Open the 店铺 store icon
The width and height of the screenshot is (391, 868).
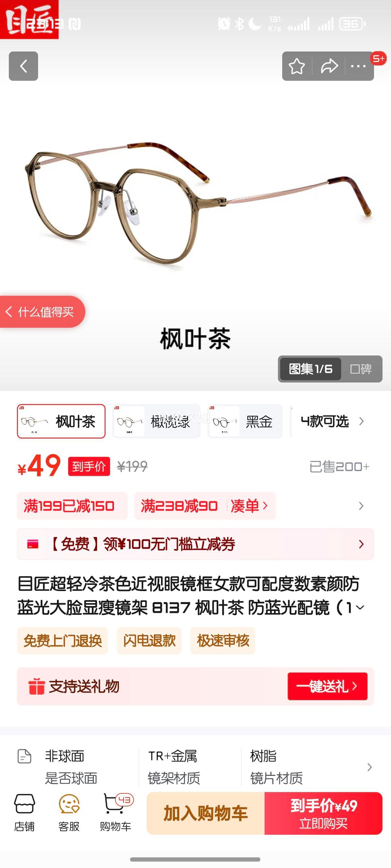point(24,813)
